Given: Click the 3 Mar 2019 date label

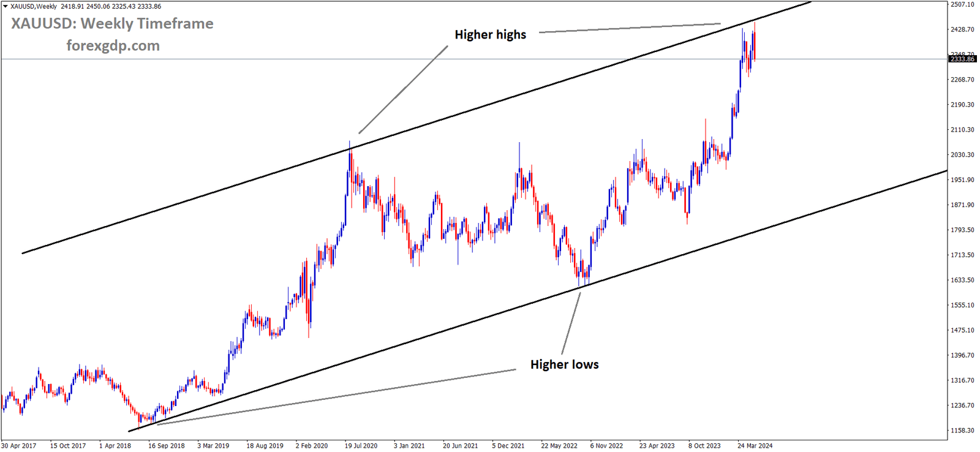Looking at the screenshot, I should click(213, 446).
